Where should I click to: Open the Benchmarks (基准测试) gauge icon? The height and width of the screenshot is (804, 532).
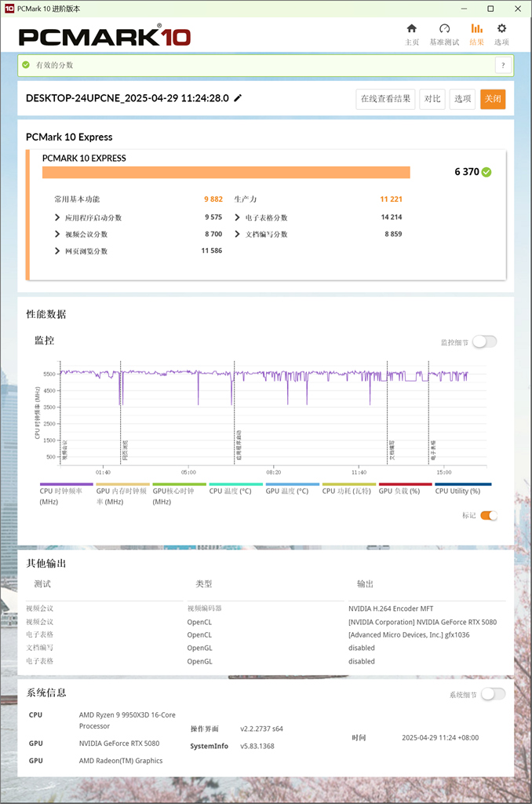444,29
